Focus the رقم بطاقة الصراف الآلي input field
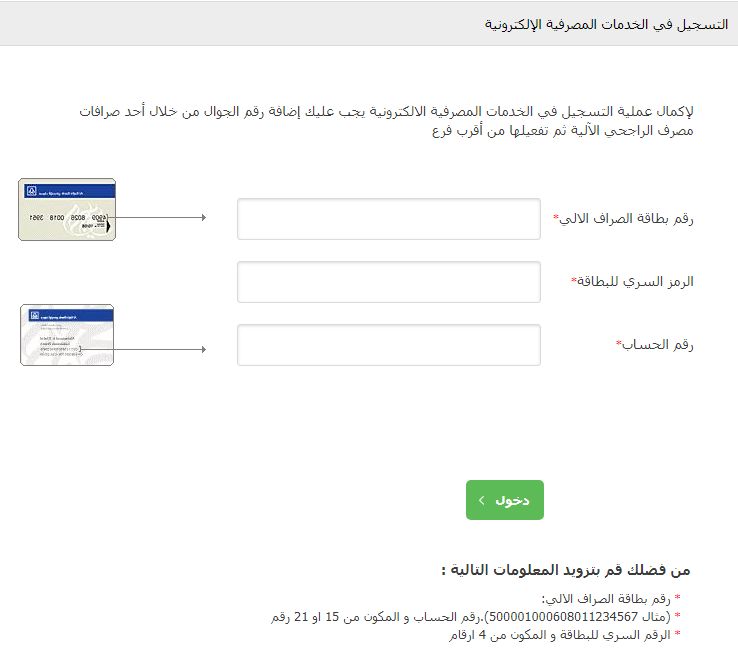 [388, 219]
